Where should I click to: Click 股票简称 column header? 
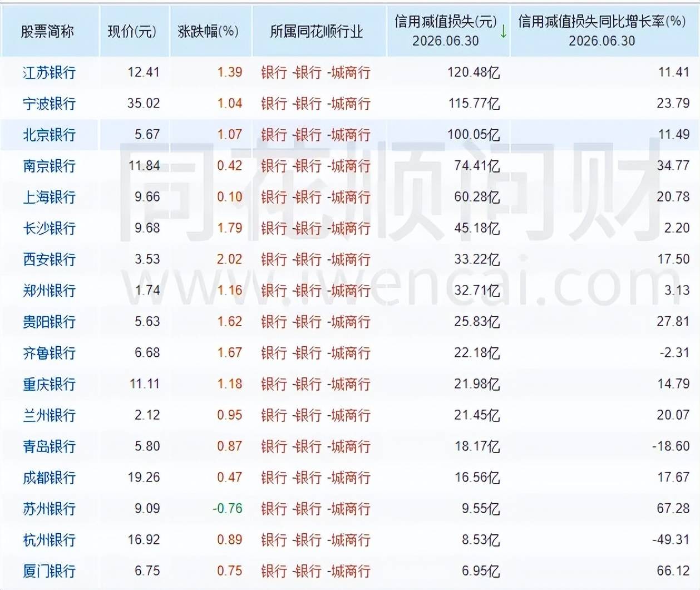tap(47, 31)
